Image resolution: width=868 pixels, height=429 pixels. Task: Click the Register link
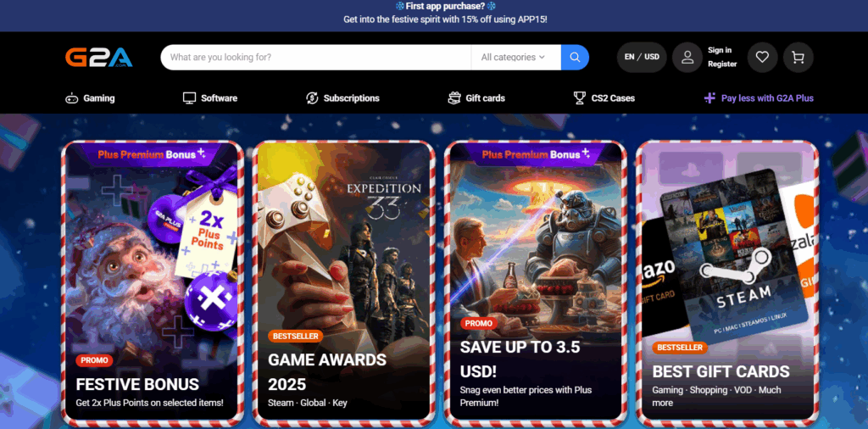tap(722, 64)
